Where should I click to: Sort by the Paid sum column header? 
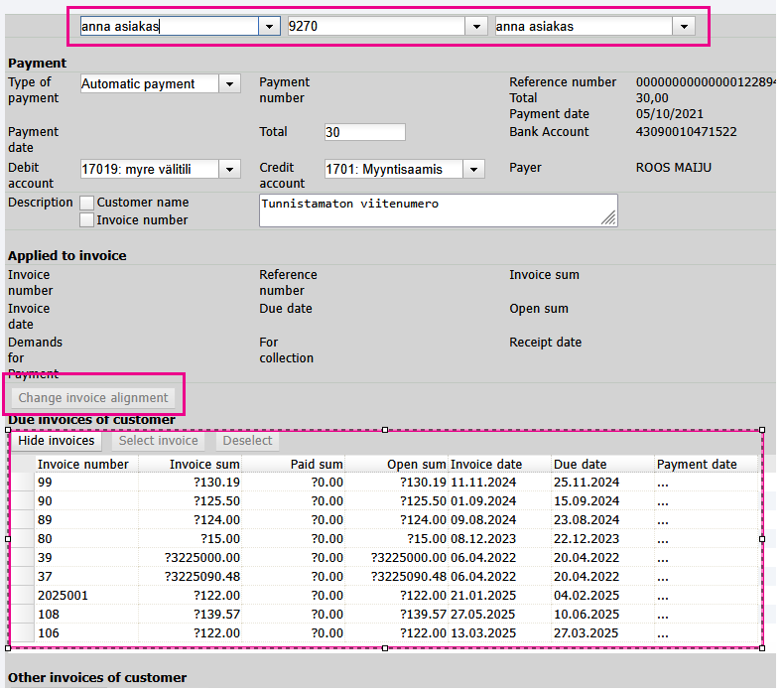293,465
